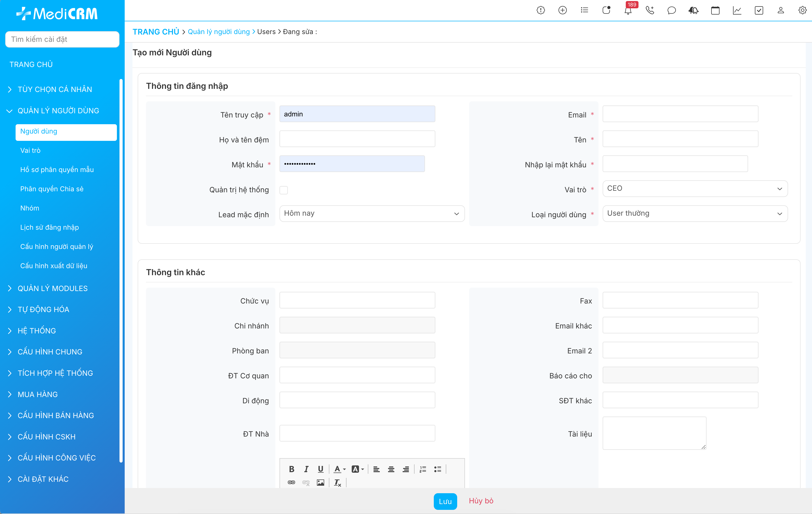Click the Hủy bỏ cancel link
This screenshot has height=514, width=812.
click(481, 501)
